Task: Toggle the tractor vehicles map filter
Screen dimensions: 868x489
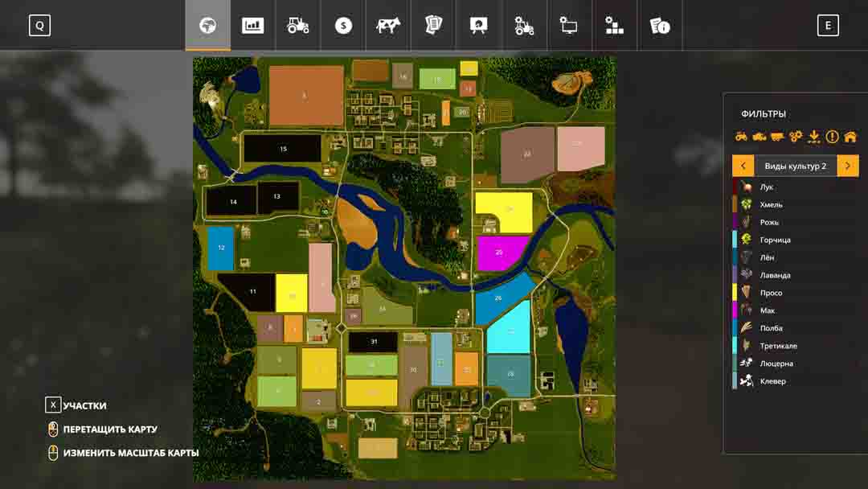Action: click(x=741, y=137)
